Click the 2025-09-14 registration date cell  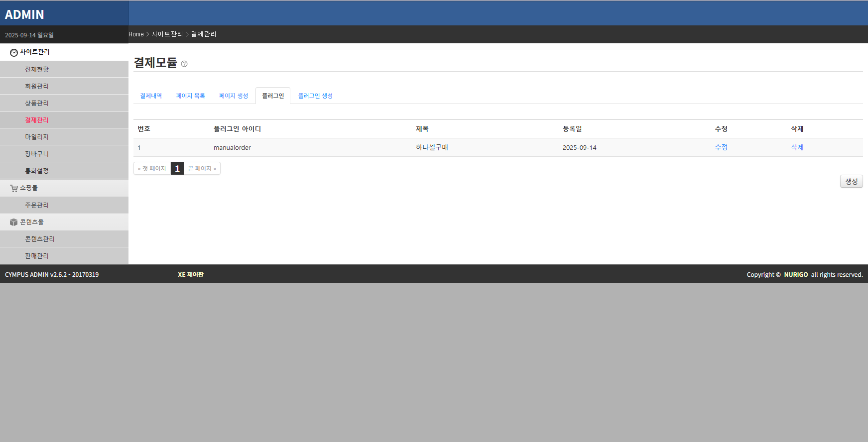[579, 148]
